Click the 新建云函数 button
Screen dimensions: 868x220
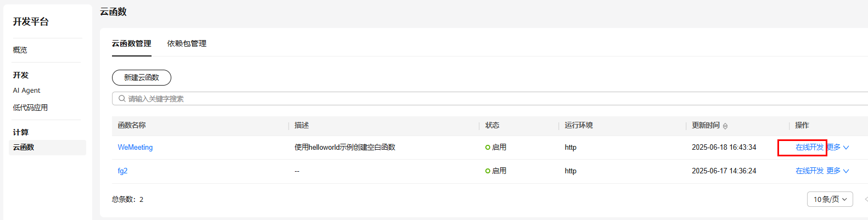click(142, 78)
